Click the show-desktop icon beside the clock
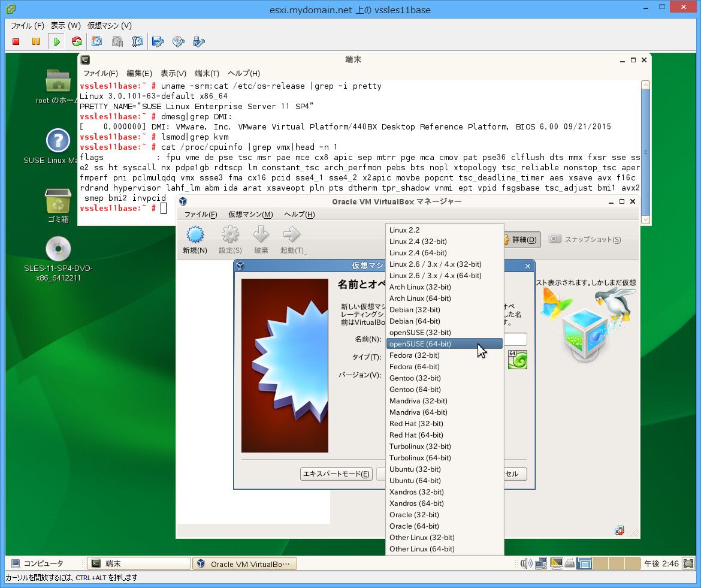The width and height of the screenshot is (701, 588). 689,563
